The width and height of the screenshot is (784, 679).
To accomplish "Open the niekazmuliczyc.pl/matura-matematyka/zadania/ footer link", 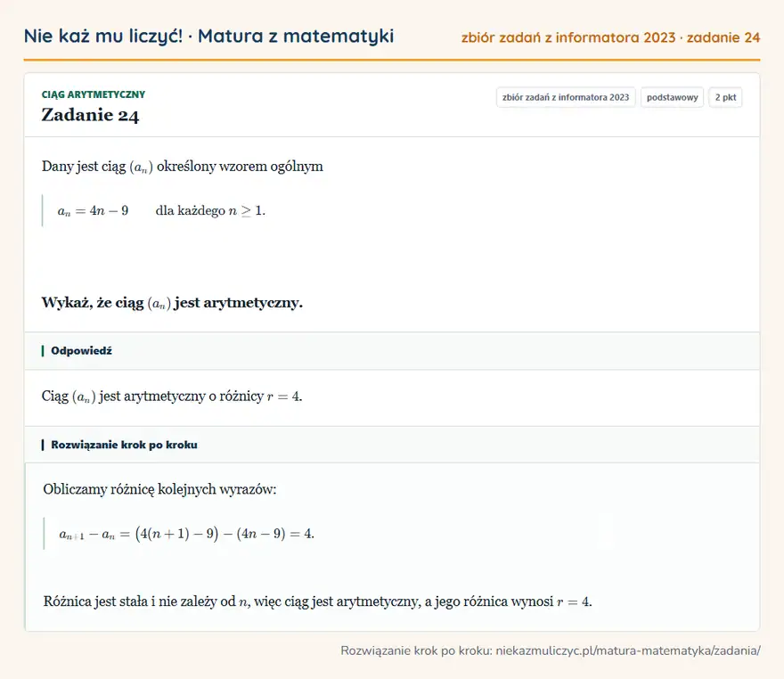I will (x=628, y=651).
